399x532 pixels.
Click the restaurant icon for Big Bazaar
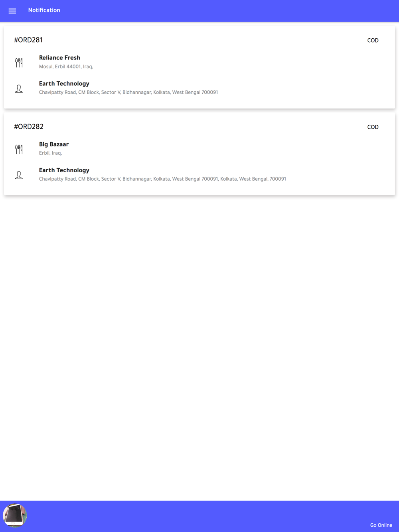click(19, 149)
